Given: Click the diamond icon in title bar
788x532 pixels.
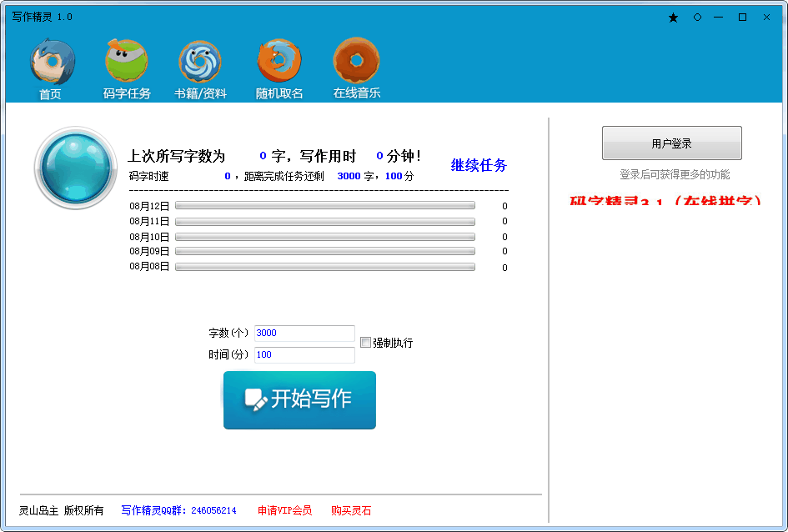Looking at the screenshot, I should point(697,18).
